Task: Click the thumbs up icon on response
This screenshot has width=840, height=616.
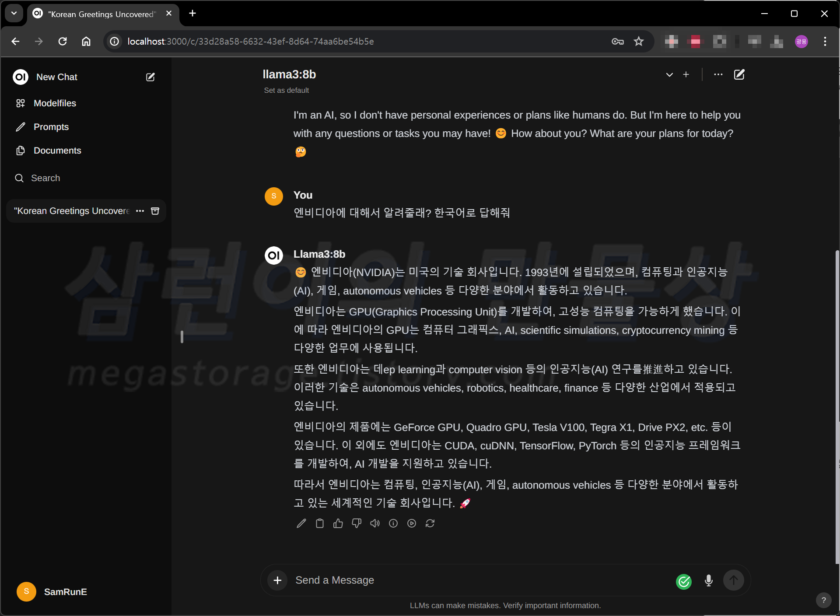Action: tap(338, 523)
